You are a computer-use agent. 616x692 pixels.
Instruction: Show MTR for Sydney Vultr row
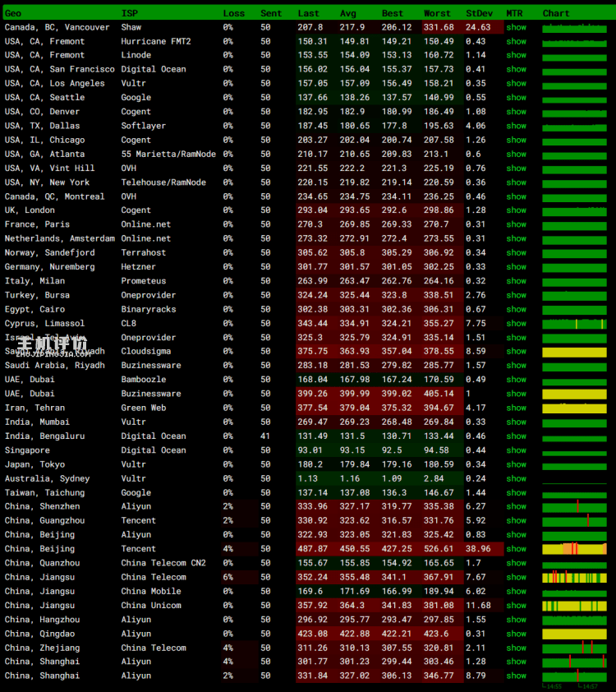tap(516, 478)
